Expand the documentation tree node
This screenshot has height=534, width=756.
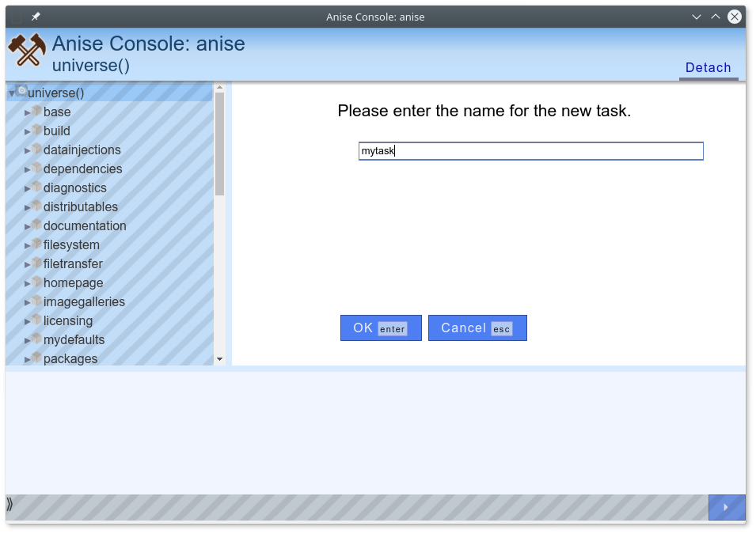point(28,226)
